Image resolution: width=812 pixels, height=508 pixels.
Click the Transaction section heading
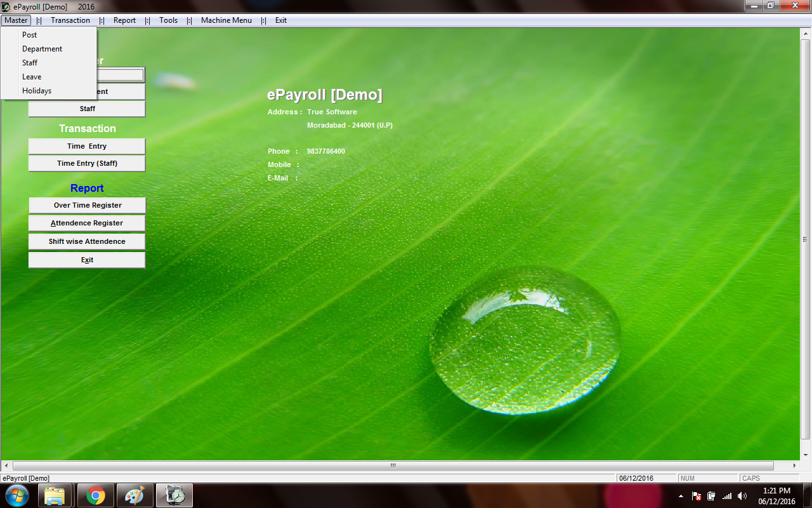pos(88,128)
